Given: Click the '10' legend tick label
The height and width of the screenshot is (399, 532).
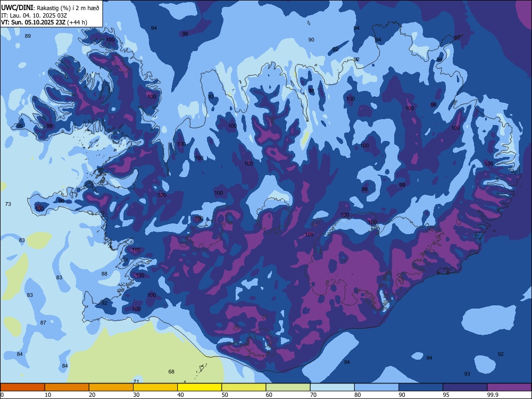Looking at the screenshot, I should click(48, 395).
